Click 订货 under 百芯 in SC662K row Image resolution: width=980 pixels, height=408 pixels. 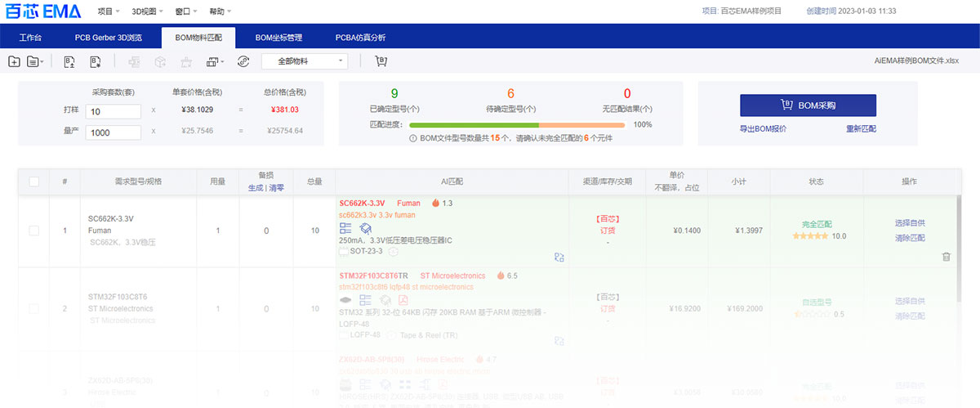[x=608, y=231]
